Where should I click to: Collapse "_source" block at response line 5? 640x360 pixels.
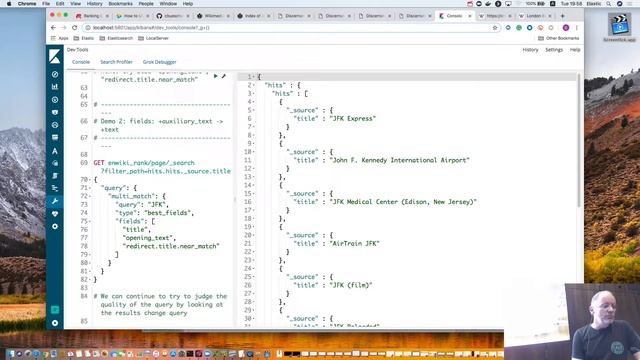click(254, 110)
